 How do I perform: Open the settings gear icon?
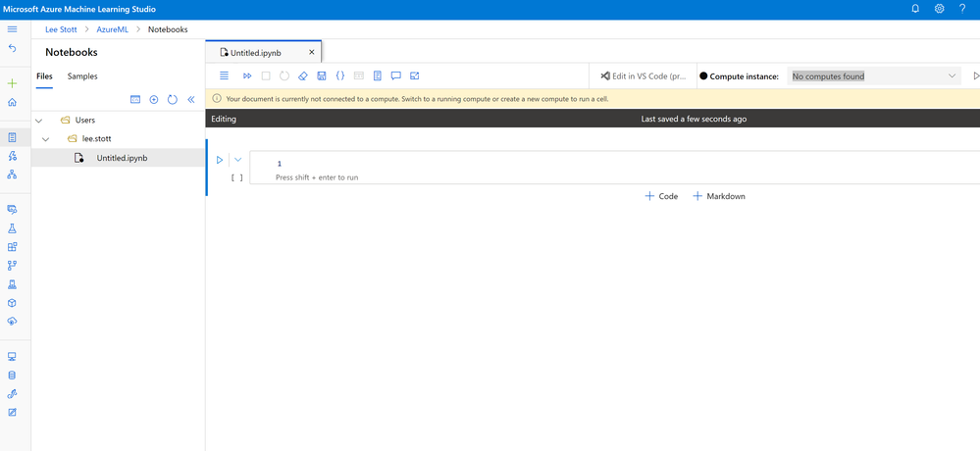click(940, 9)
